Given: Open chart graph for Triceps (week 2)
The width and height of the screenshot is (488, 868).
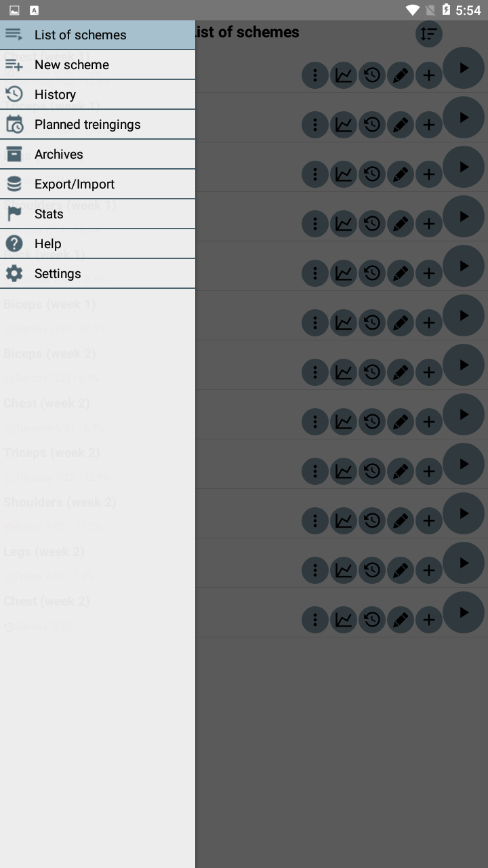Looking at the screenshot, I should (x=344, y=471).
